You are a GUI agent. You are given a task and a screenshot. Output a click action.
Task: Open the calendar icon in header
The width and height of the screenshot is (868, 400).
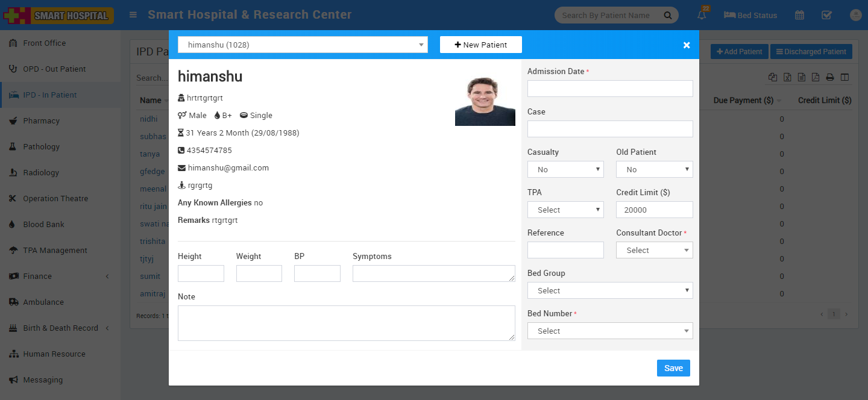pos(799,16)
